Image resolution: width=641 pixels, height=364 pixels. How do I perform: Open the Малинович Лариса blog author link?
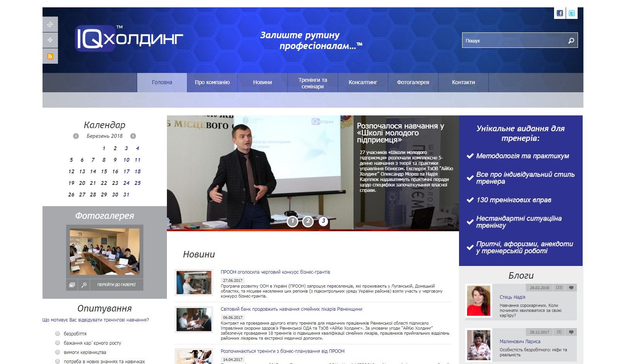click(520, 342)
